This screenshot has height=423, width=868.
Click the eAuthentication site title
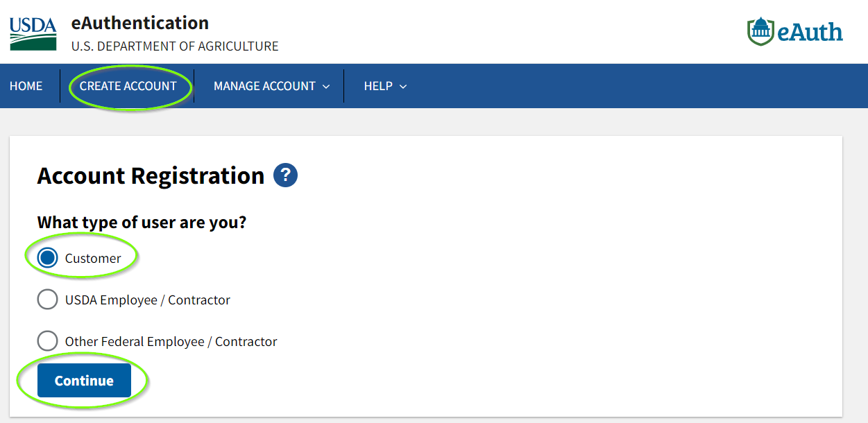139,23
